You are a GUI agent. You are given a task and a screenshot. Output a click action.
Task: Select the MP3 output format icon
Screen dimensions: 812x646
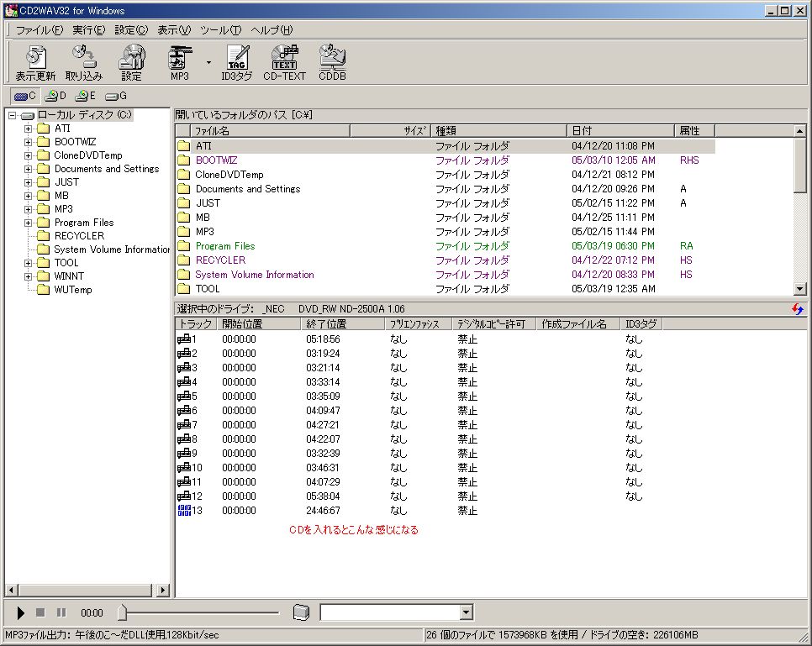180,62
